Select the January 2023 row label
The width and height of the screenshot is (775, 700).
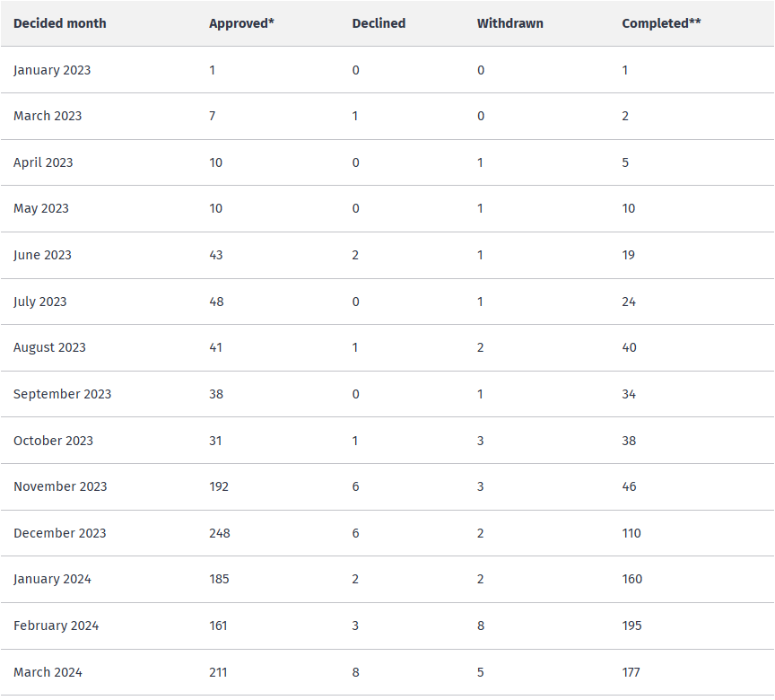point(52,70)
